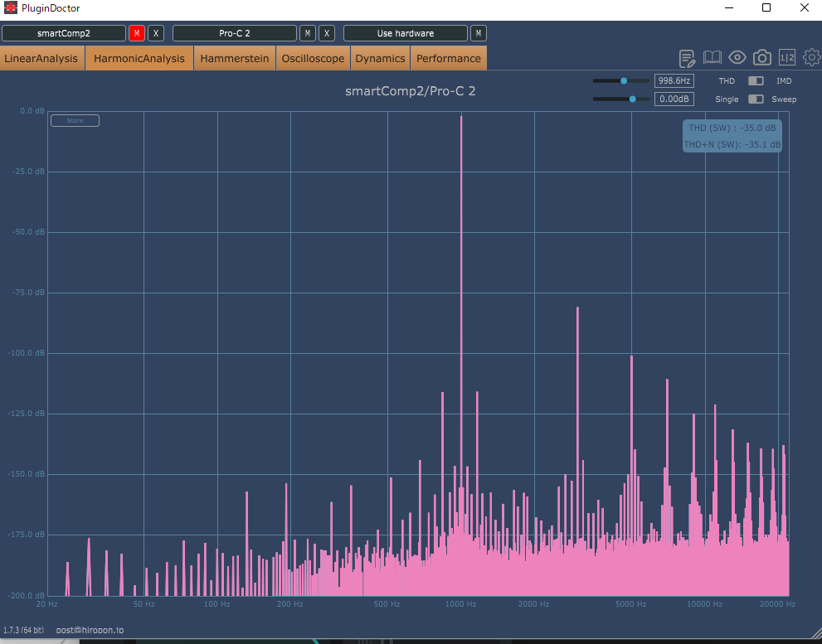
Task: Adjust the level dB slider handle
Action: click(632, 99)
